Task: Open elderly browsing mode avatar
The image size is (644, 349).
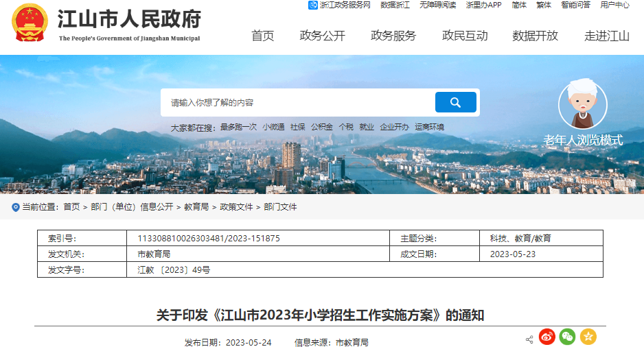Action: [x=582, y=104]
